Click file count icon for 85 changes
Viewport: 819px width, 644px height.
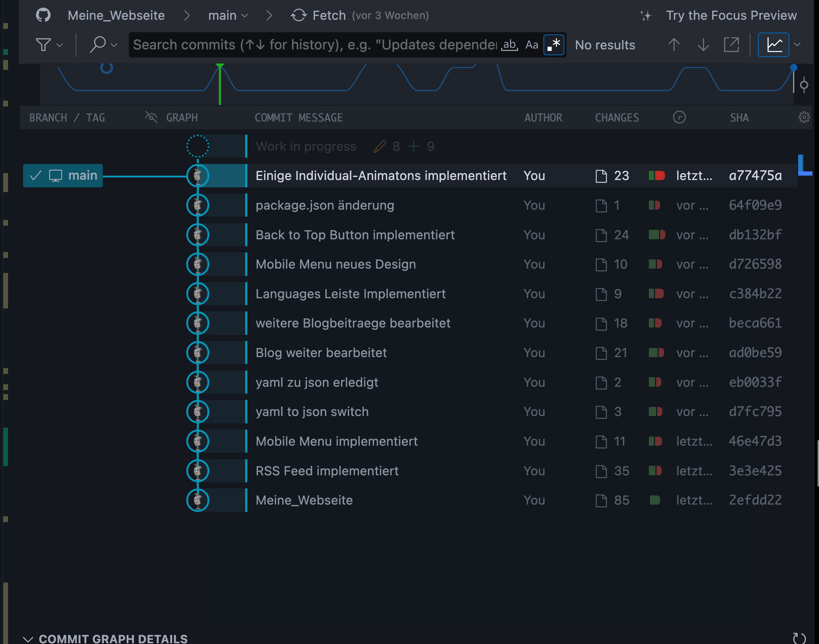pyautogui.click(x=601, y=501)
